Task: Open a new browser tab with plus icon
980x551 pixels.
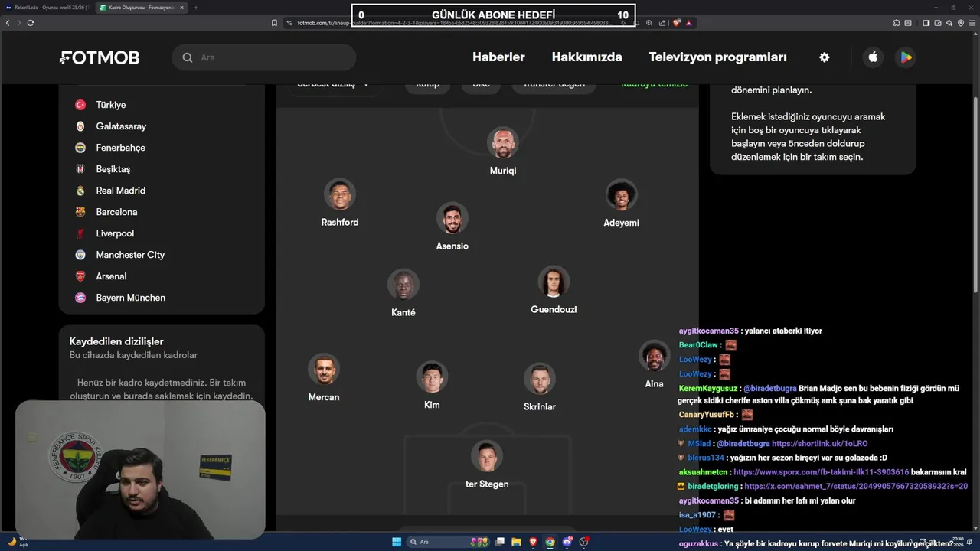Action: (195, 8)
